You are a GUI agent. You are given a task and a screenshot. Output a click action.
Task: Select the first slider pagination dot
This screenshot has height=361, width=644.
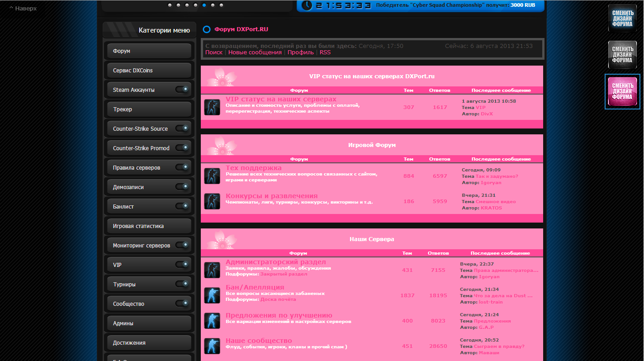170,5
